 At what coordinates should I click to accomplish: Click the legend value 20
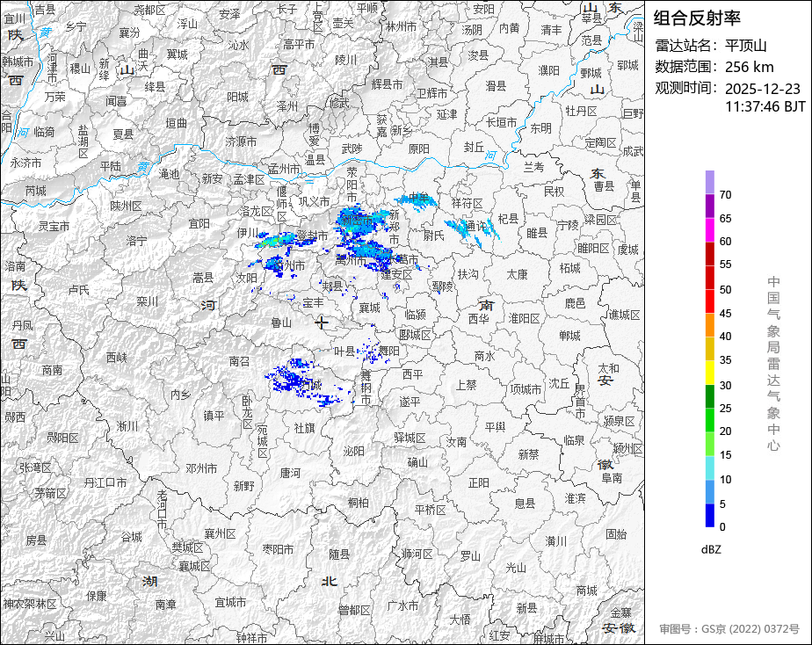point(725,431)
